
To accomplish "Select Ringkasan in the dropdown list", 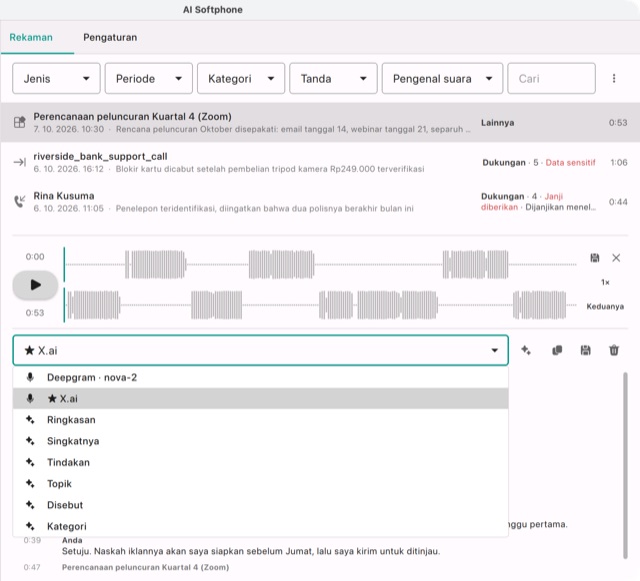I will [260, 420].
